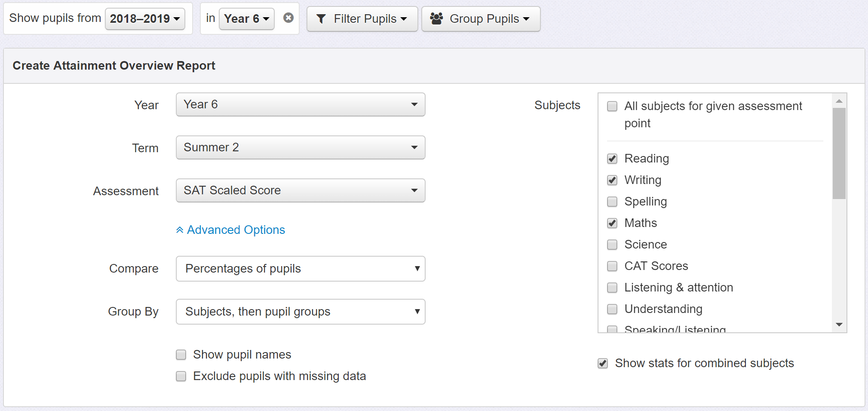Tick the Understanding checkbox

coord(612,309)
